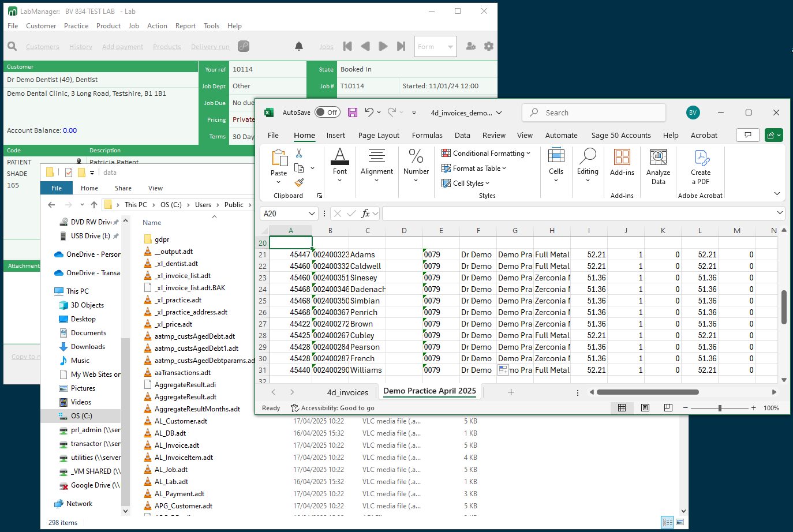Click the Add payment link in LabManager
793x532 pixels.
click(x=122, y=47)
